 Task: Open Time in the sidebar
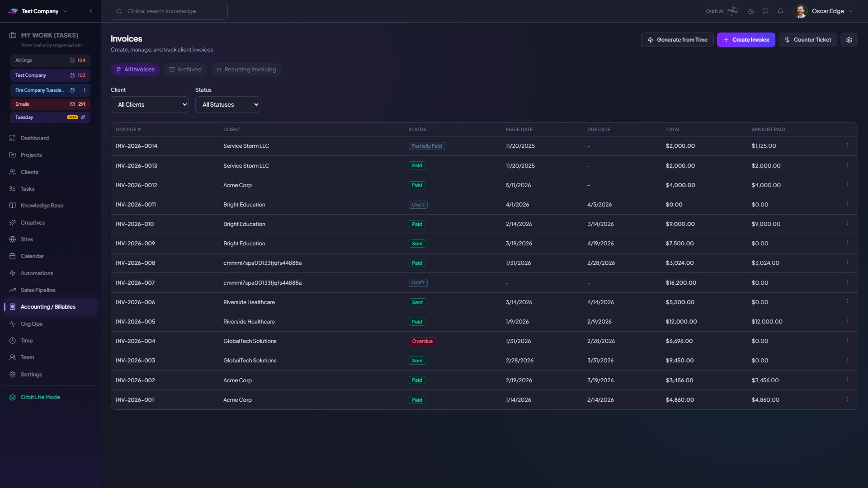pyautogui.click(x=50, y=341)
